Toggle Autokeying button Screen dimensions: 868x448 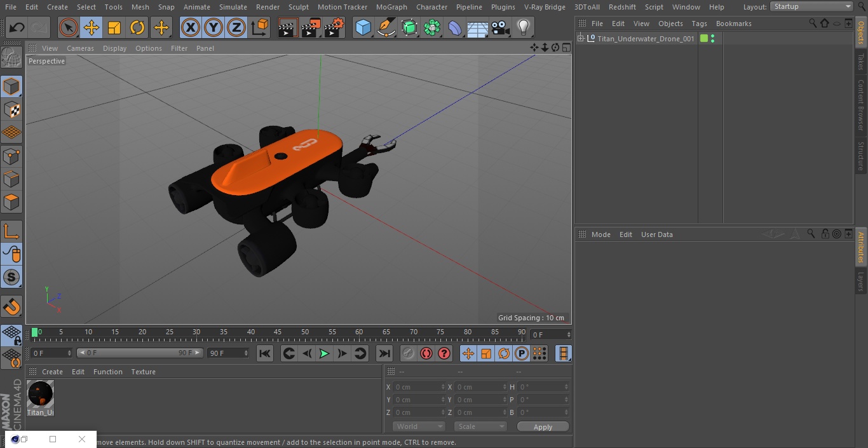click(x=426, y=353)
